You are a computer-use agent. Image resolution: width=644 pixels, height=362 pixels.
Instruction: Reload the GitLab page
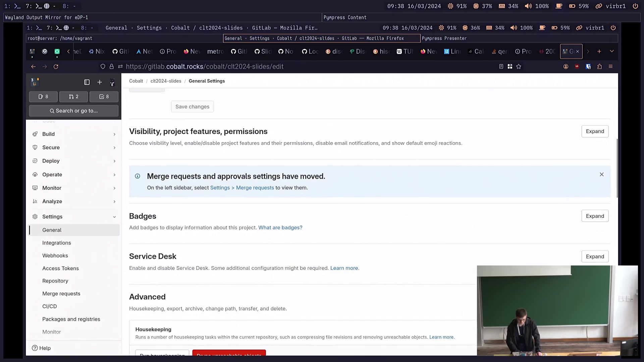[x=56, y=67]
